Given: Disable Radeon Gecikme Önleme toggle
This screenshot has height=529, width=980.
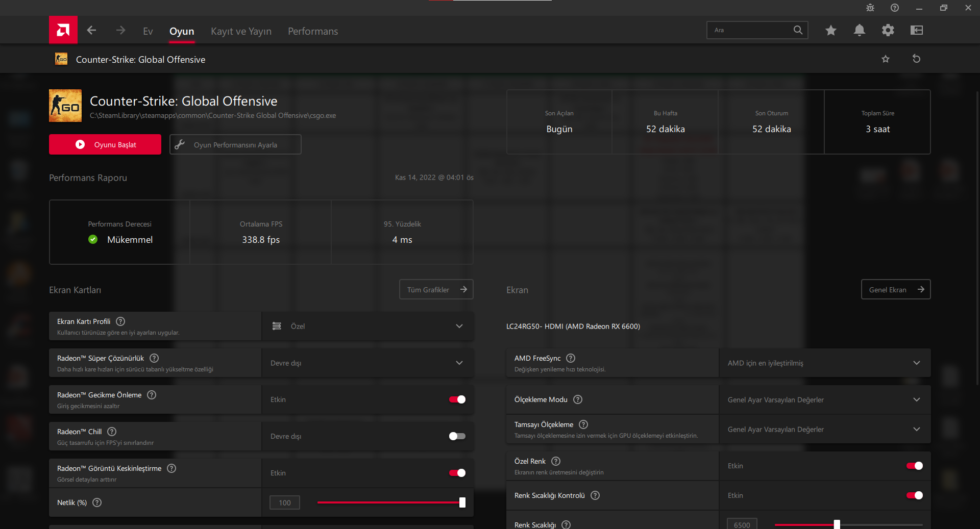Looking at the screenshot, I should tap(457, 399).
